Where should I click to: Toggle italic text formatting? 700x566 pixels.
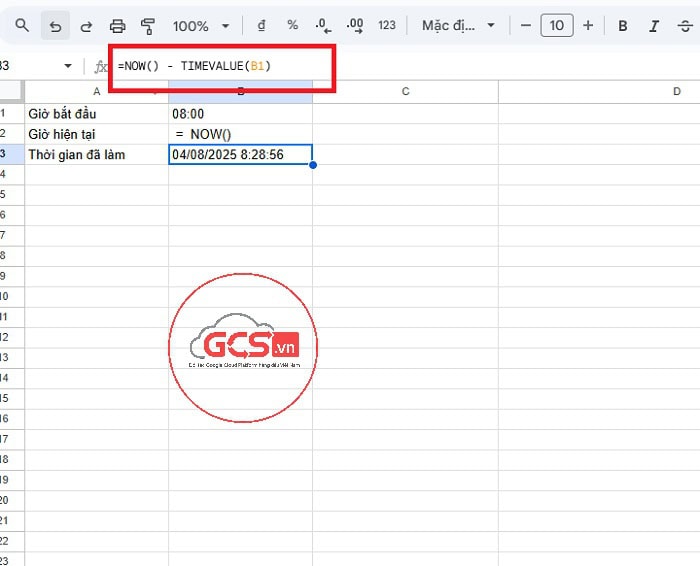point(654,25)
